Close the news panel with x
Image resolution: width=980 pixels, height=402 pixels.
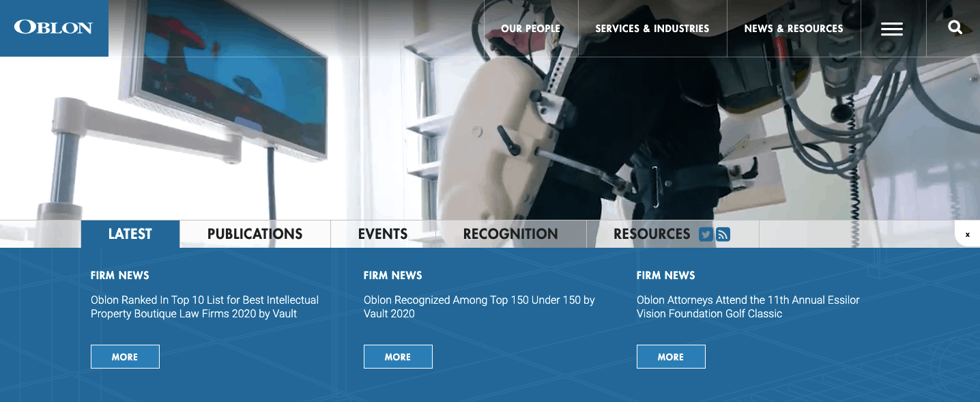[967, 234]
